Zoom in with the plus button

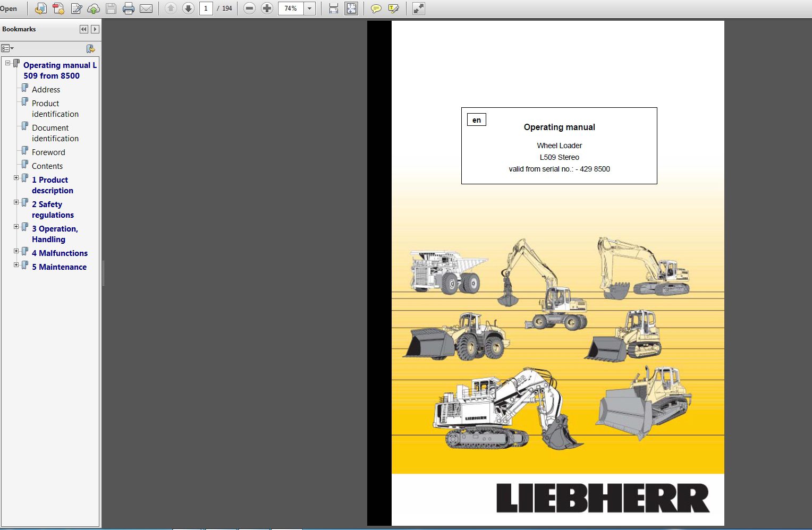267,8
